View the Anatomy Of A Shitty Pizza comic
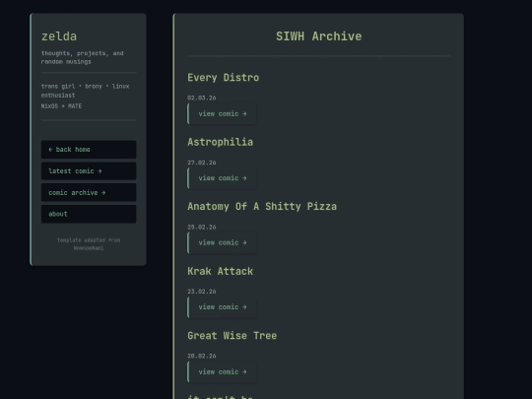 tap(222, 242)
